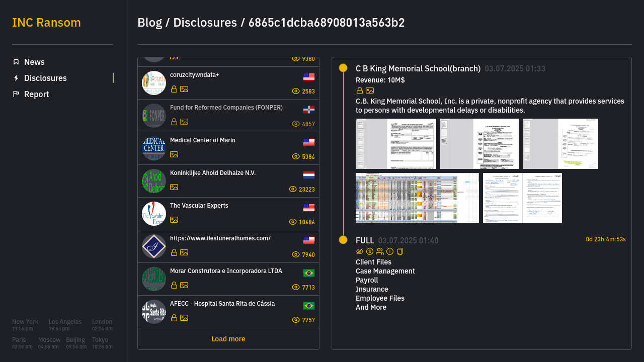Click the Disclosures lightning bolt icon
Viewport: 644px width, 362px height.
[16, 78]
